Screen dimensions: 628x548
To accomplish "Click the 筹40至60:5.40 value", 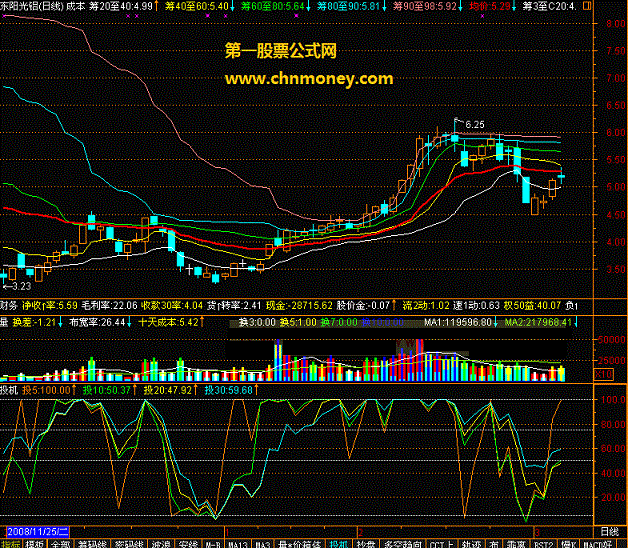I will tap(197, 6).
